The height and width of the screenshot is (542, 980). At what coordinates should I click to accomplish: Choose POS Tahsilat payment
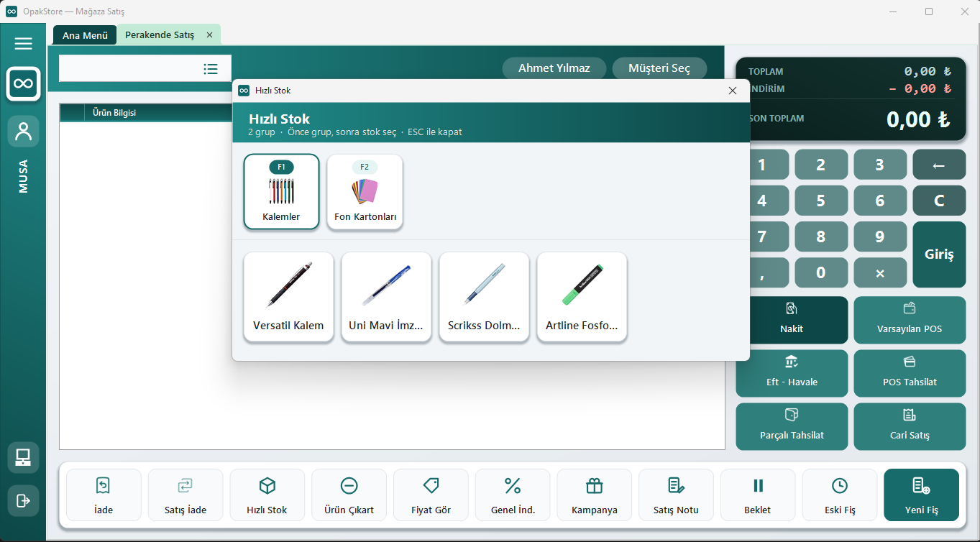pyautogui.click(x=910, y=373)
